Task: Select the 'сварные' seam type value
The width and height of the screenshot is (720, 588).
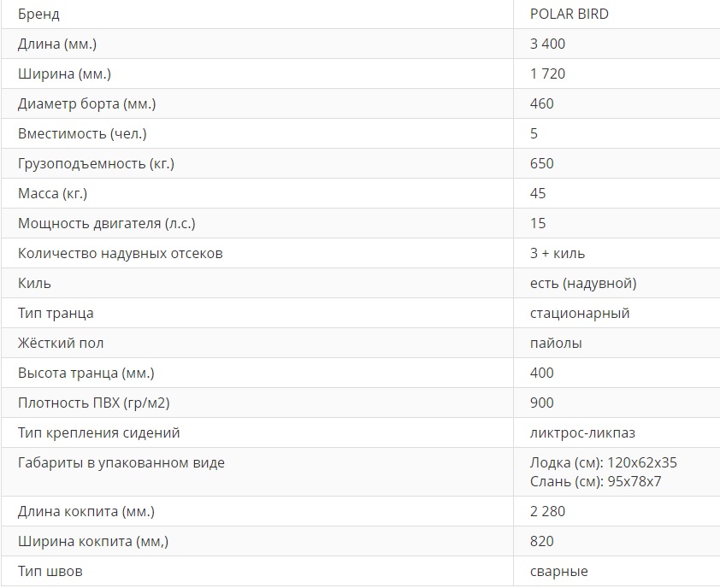Action: [x=559, y=572]
